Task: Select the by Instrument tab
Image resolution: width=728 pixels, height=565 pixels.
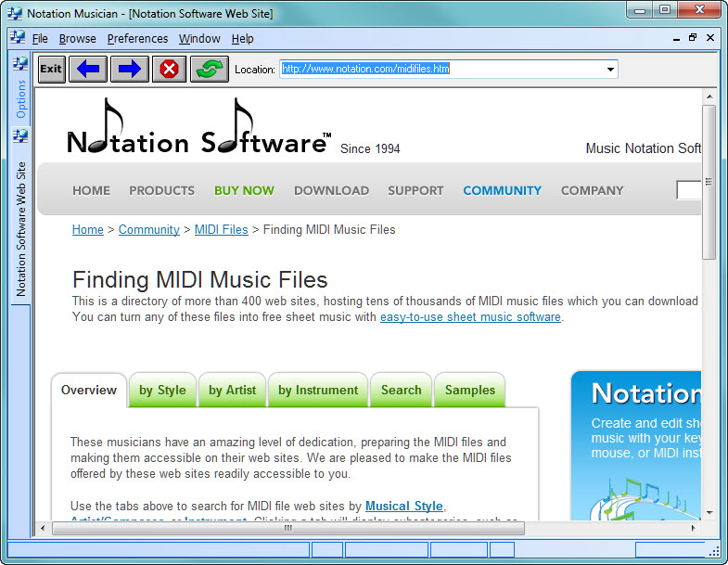Action: [x=317, y=391]
